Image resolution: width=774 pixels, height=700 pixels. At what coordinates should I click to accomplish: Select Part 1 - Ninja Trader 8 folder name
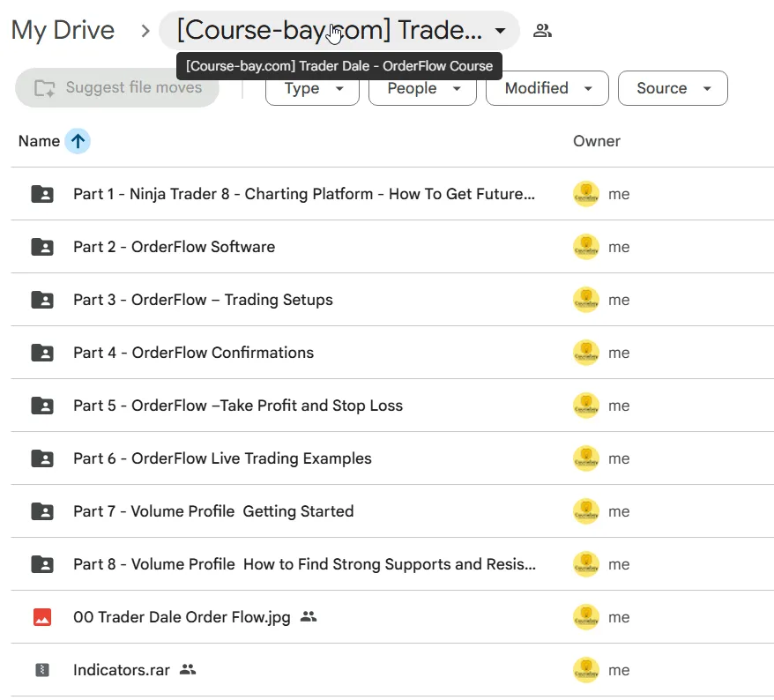click(304, 194)
